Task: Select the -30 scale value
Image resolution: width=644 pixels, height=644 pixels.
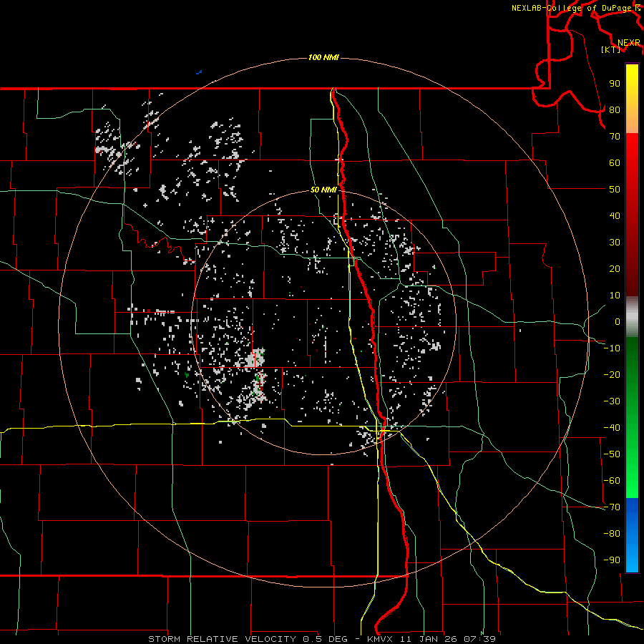Action: coord(612,401)
